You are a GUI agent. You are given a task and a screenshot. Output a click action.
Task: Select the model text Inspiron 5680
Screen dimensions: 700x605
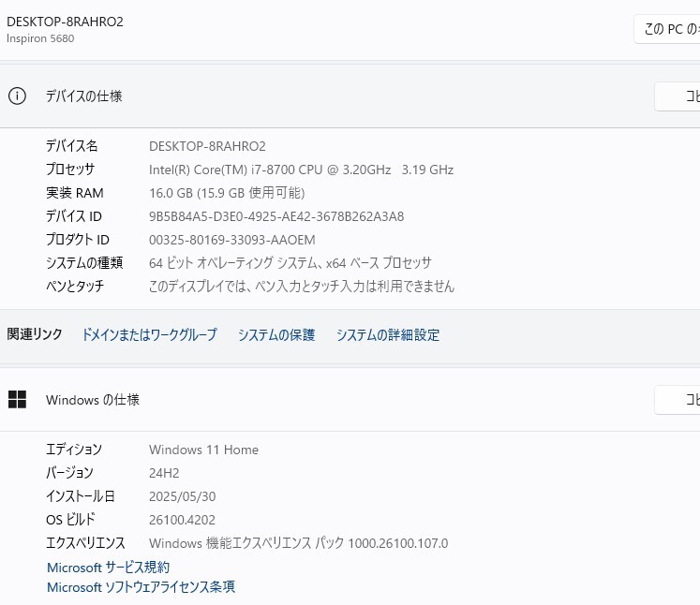40,38
